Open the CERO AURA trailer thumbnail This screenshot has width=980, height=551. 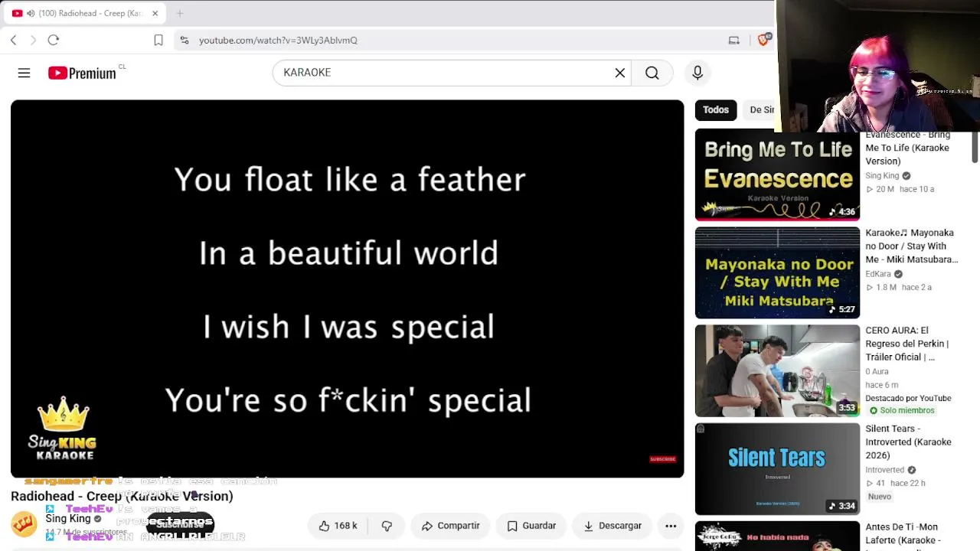(x=777, y=370)
